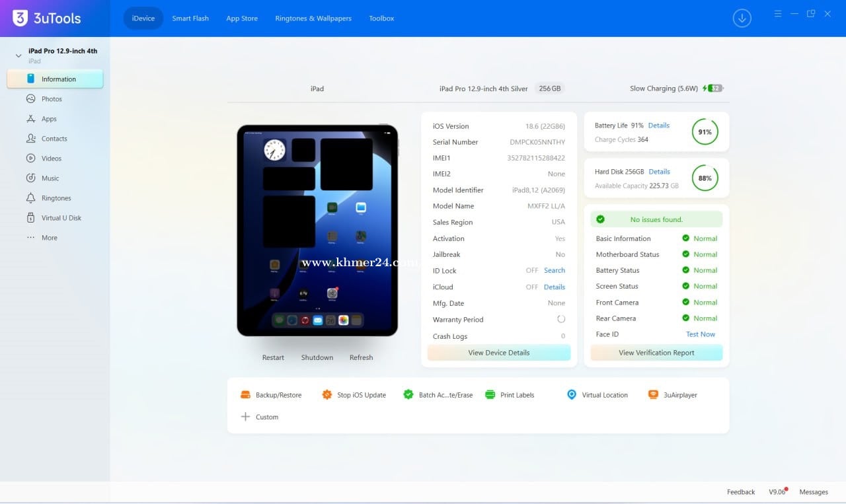
Task: Click the Rear Camera green check icon
Action: (686, 318)
